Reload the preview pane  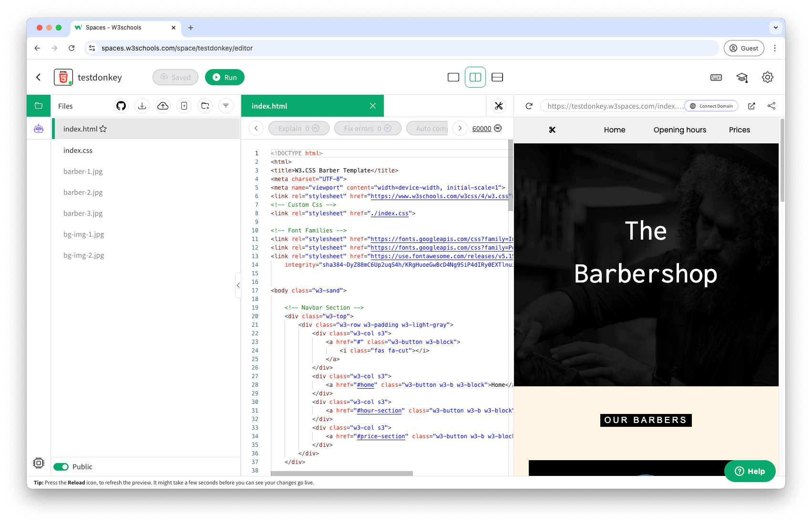point(529,106)
